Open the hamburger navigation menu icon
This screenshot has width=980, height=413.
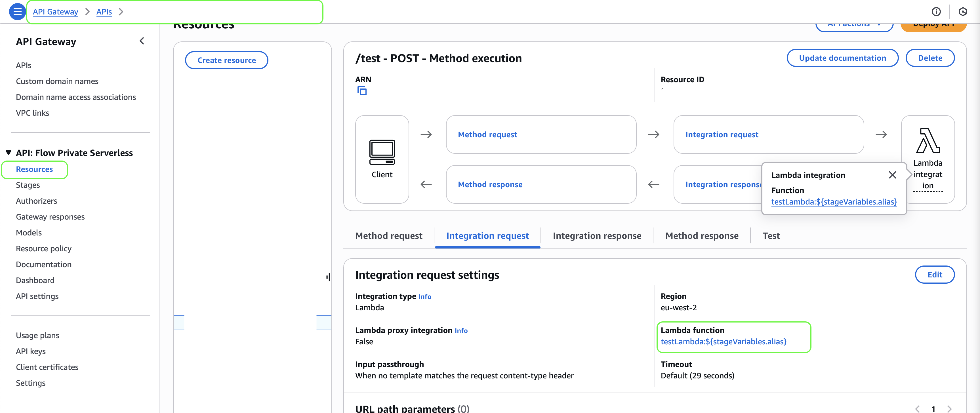pyautogui.click(x=17, y=12)
